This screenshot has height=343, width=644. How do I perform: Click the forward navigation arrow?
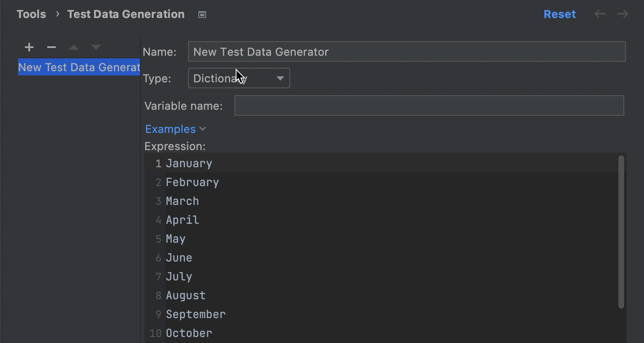pyautogui.click(x=623, y=14)
